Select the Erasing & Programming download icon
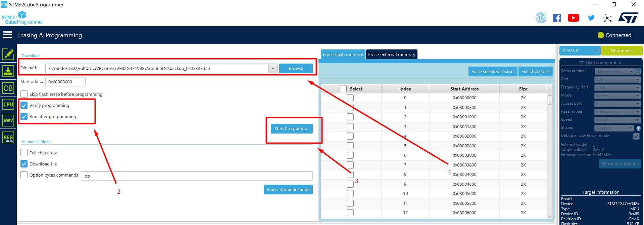This screenshot has width=644, height=225. coord(8,71)
